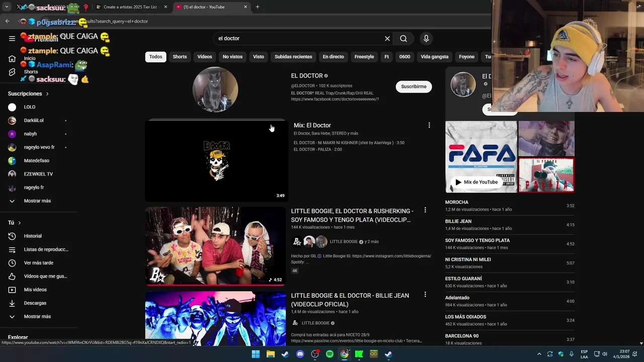Select the Vídeos filter chip
This screenshot has width=644, height=362.
pyautogui.click(x=205, y=57)
